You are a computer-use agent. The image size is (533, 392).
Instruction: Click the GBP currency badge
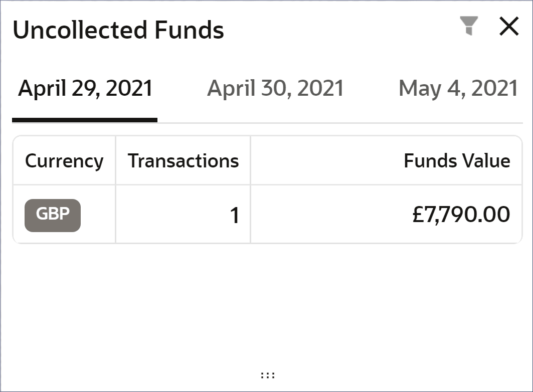pos(53,215)
